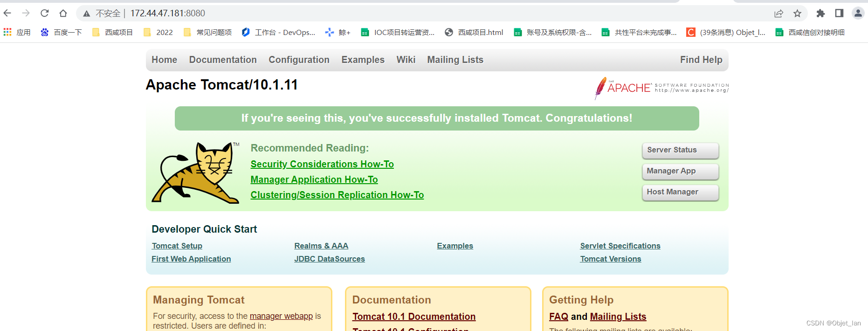Bookmark this page with star icon
The image size is (868, 331).
(797, 14)
